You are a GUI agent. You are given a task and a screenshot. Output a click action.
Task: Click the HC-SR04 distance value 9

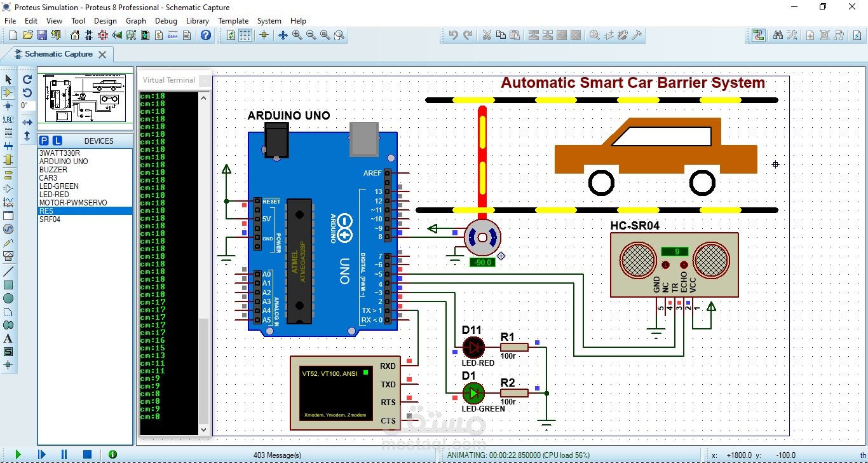point(674,251)
